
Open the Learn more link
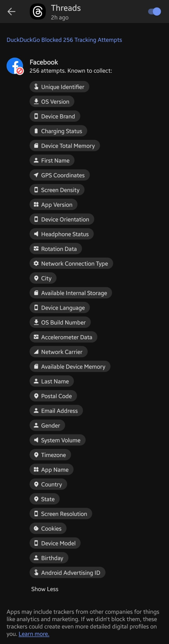pos(34,634)
